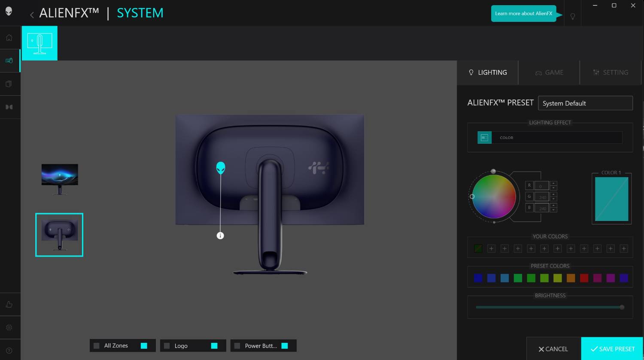Open the settings gear in sidebar

9,327
